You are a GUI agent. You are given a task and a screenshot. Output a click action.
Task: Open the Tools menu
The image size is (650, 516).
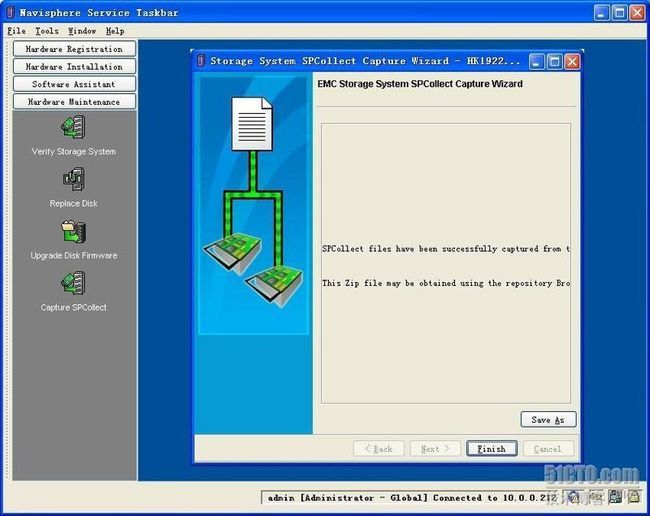[x=47, y=31]
